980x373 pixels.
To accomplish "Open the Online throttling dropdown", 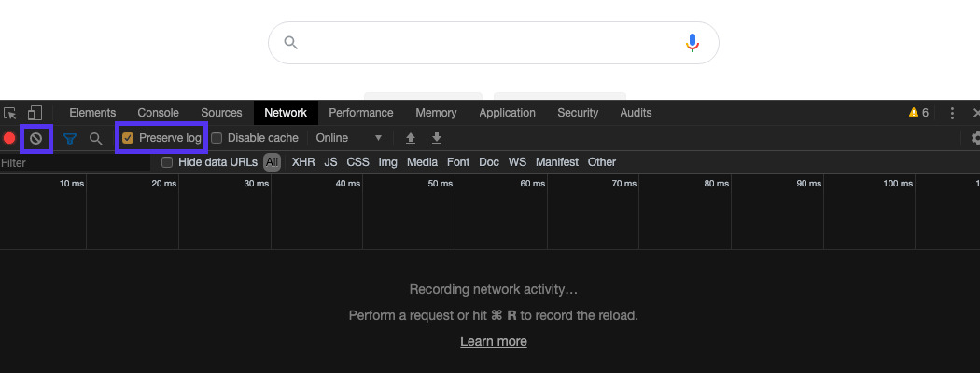I will click(x=349, y=138).
